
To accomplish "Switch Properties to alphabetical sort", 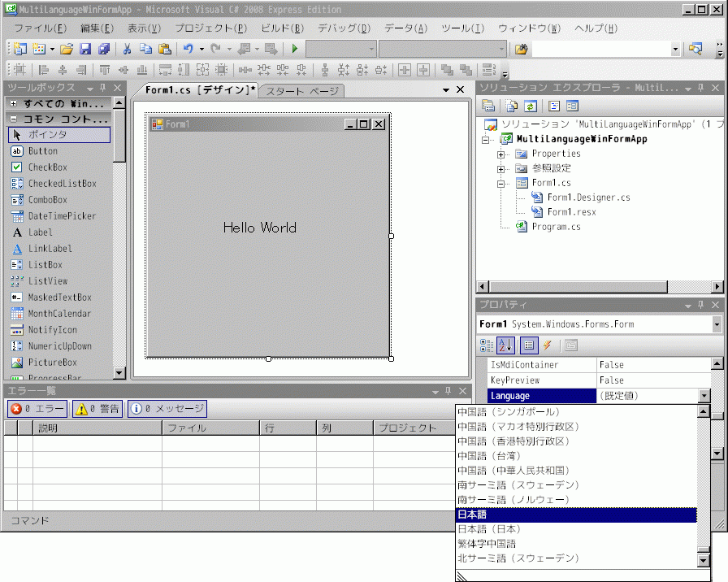I will pos(505,345).
